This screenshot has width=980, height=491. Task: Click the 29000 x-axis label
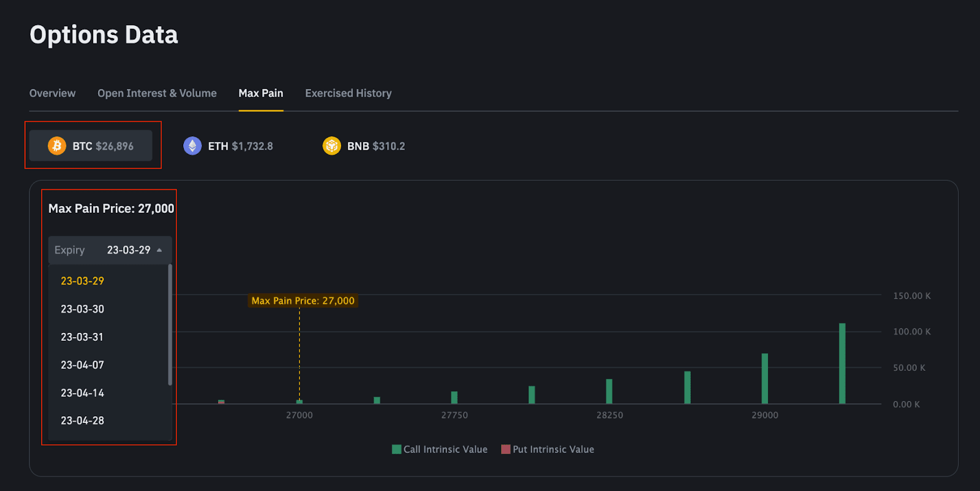(x=765, y=415)
